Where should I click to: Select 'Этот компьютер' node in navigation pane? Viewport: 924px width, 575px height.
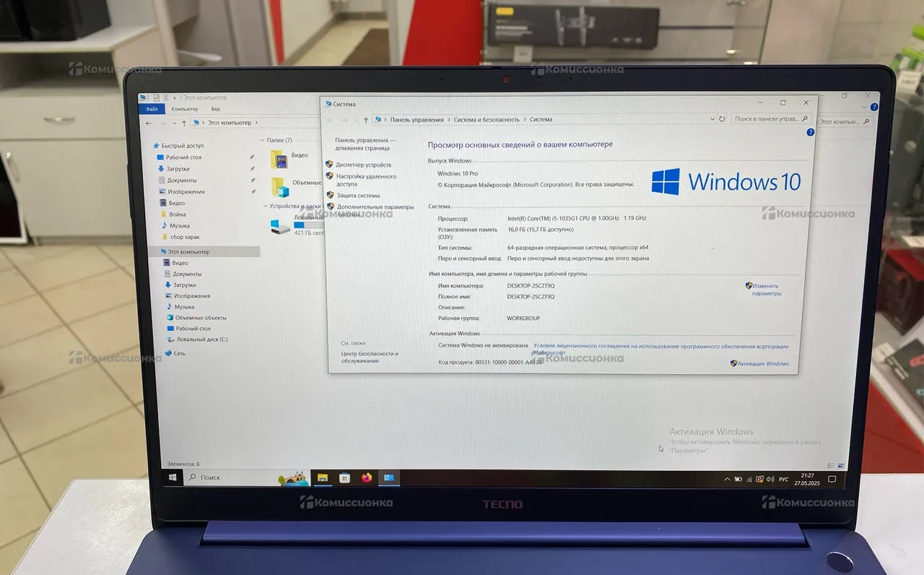point(204,251)
